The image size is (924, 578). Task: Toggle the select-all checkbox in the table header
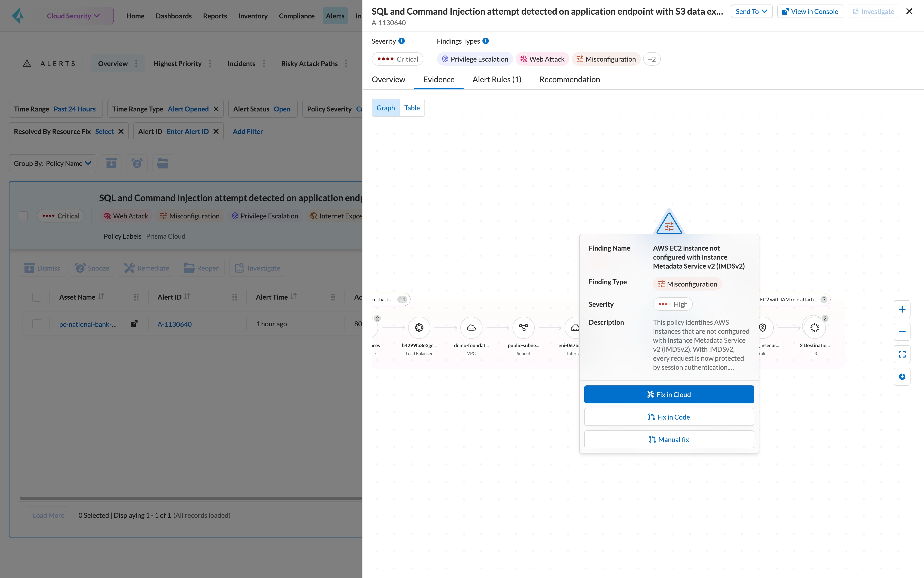(37, 297)
